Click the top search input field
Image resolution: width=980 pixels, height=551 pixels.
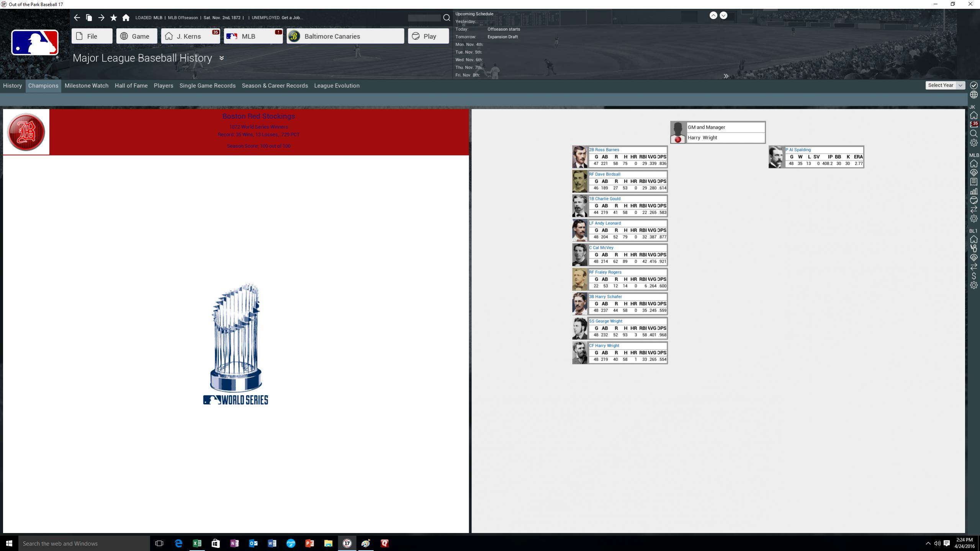click(424, 18)
